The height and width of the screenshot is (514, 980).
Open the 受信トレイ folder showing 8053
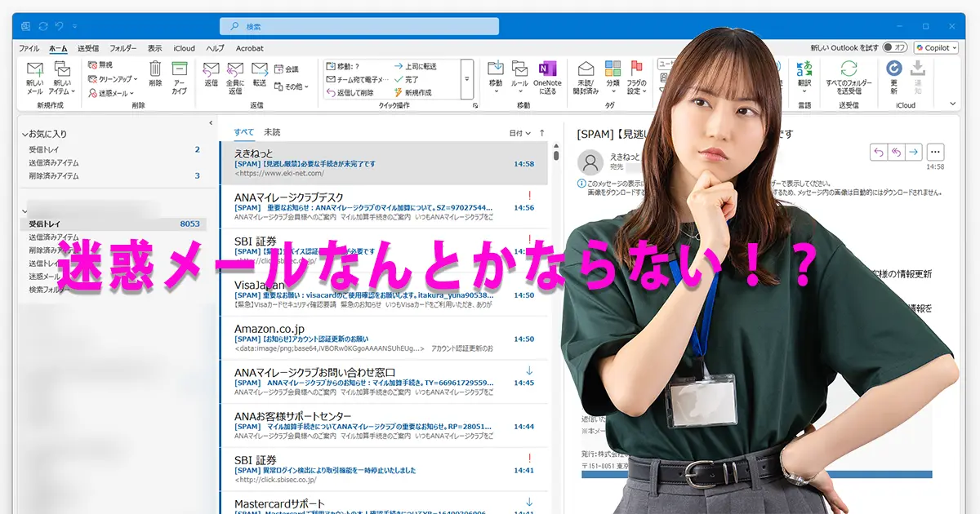coord(113,224)
